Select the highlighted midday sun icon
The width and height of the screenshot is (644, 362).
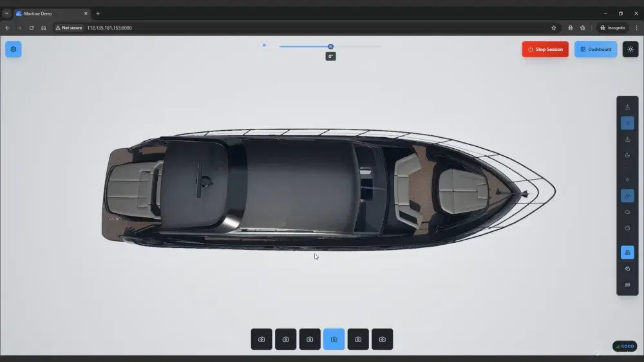tap(627, 123)
